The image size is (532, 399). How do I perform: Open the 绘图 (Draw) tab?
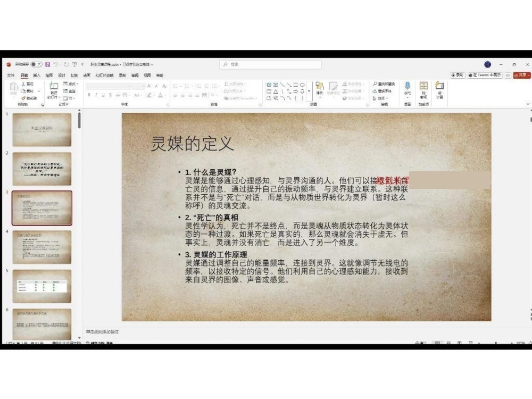[49, 76]
